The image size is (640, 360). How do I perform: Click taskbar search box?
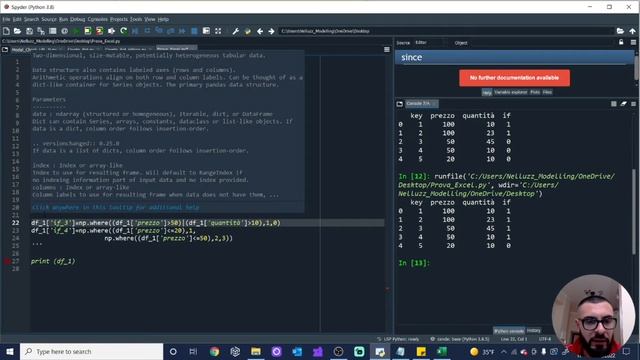tap(91, 351)
